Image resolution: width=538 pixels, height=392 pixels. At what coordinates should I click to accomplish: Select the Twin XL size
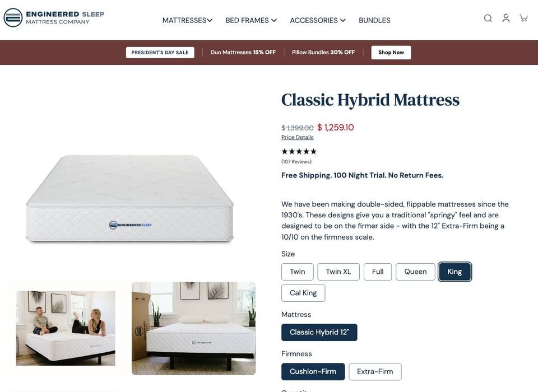tap(338, 272)
